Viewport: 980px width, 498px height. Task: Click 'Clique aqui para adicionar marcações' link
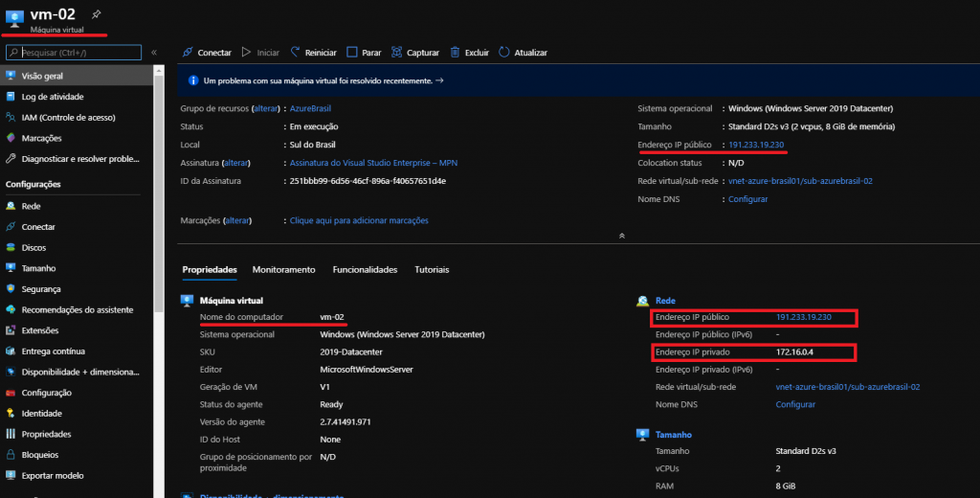pyautogui.click(x=359, y=220)
